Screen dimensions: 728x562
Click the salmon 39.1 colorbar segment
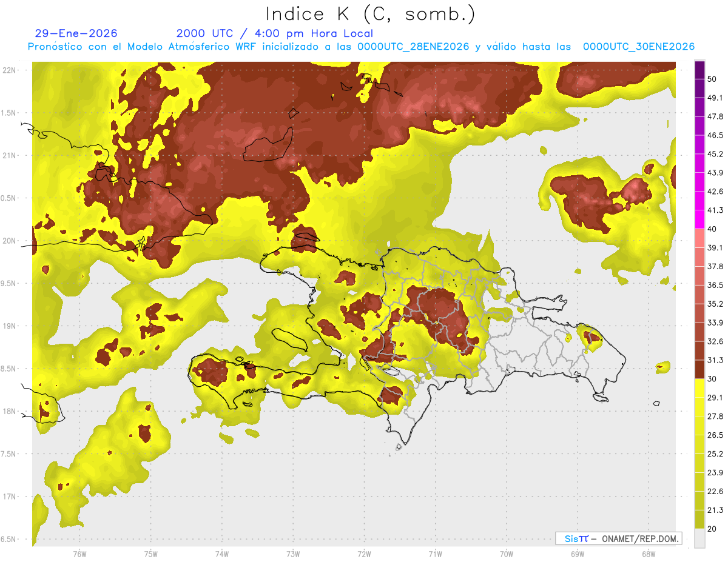(x=699, y=238)
